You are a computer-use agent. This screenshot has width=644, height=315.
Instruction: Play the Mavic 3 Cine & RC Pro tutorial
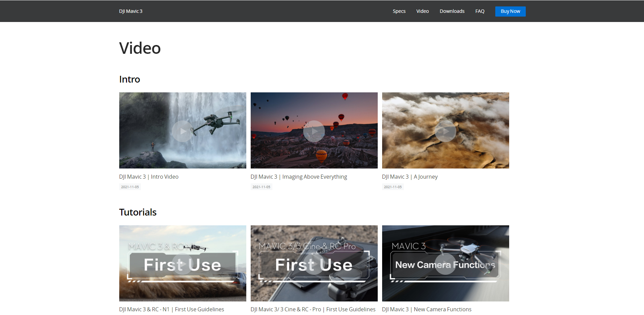314,264
